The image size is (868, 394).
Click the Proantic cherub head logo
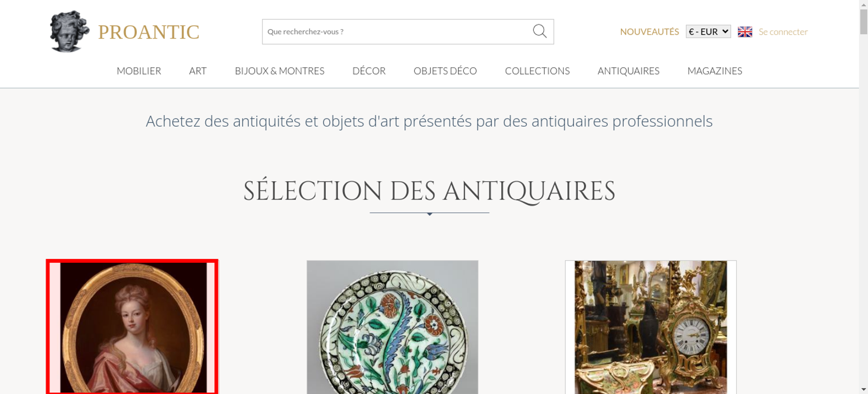point(69,31)
